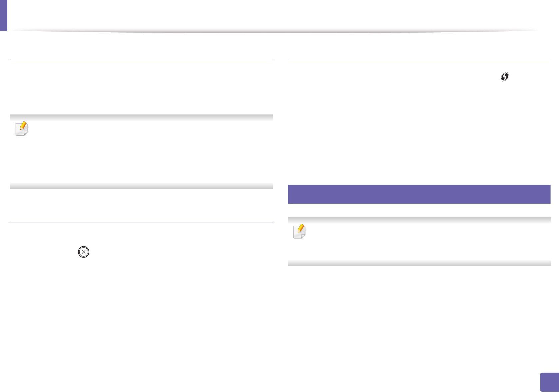Click the gray top bar of left note box
The width and height of the screenshot is (559, 392).
pyautogui.click(x=142, y=117)
